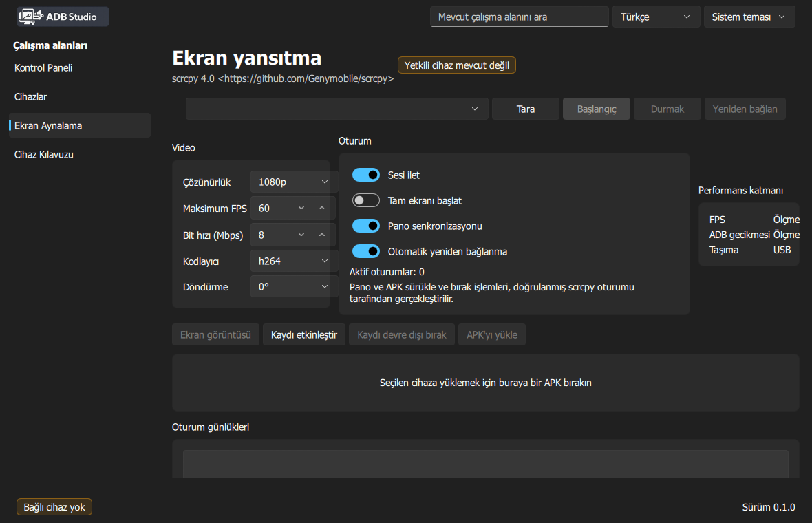Click the FPS row in Performans katmanı
812x523 pixels.
pyautogui.click(x=754, y=220)
